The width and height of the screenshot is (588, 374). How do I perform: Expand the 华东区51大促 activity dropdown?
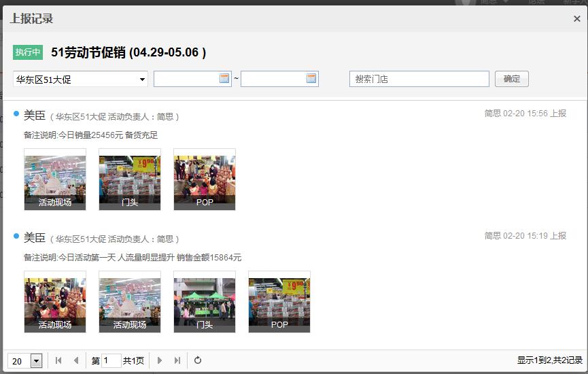(x=142, y=80)
